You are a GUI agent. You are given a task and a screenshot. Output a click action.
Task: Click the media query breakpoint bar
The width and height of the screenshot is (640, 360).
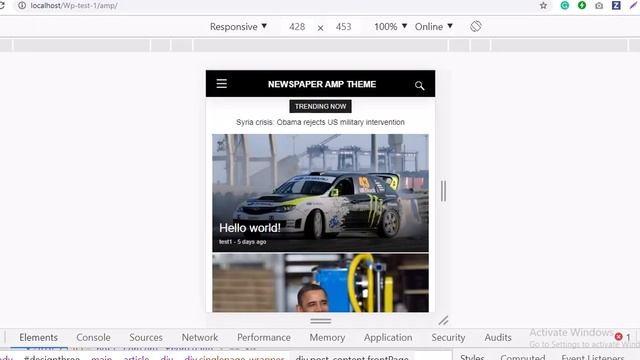[x=320, y=45]
